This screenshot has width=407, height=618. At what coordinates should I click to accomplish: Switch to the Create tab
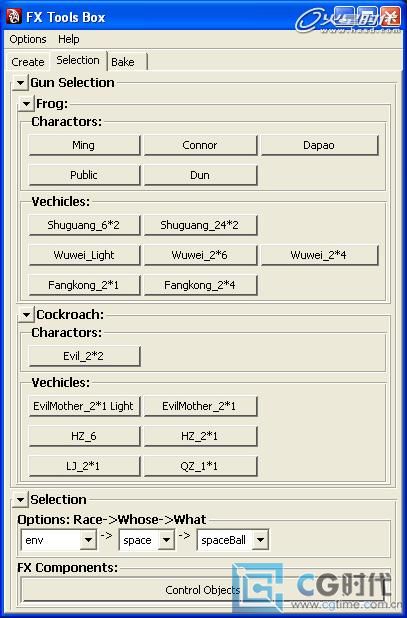[28, 62]
